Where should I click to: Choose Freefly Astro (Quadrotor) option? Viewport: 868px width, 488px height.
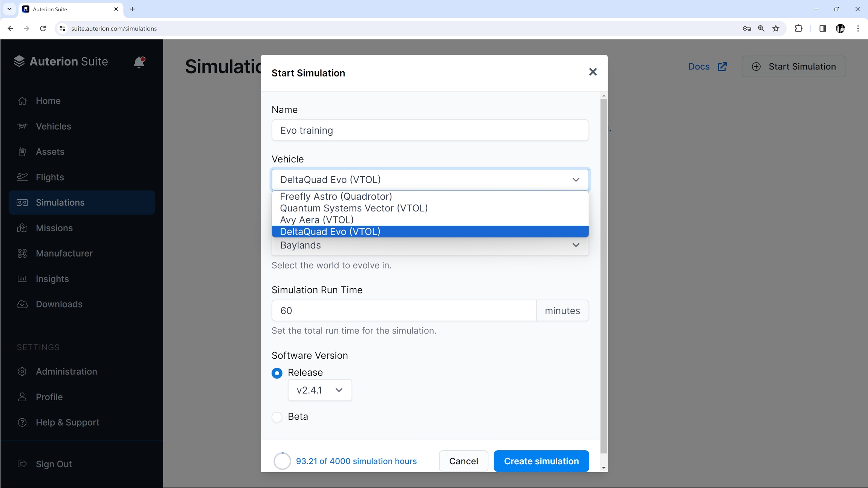coord(336,196)
